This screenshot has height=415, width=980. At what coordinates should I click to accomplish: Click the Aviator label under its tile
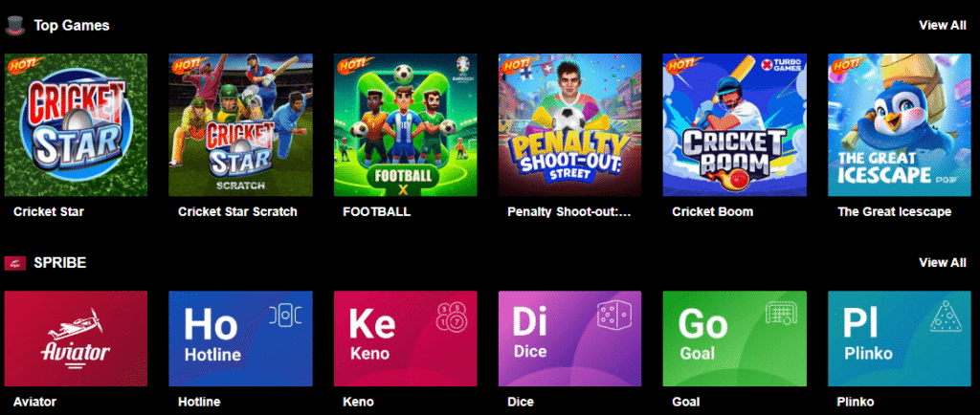point(35,402)
